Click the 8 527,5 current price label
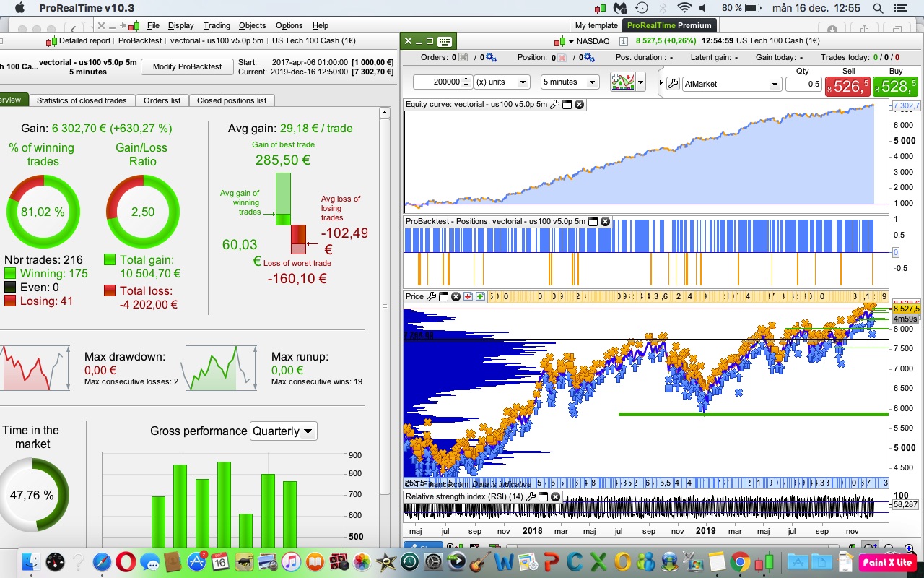Screen dimensions: 924x578 [x=905, y=309]
